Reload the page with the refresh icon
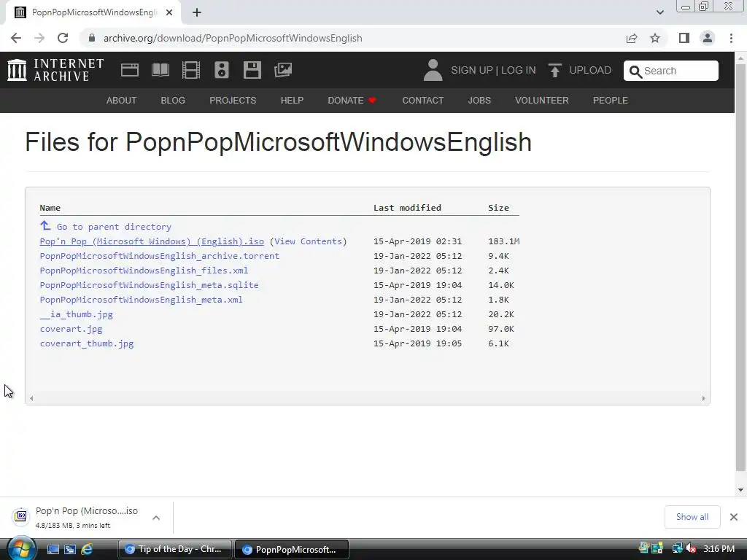 pyautogui.click(x=63, y=38)
